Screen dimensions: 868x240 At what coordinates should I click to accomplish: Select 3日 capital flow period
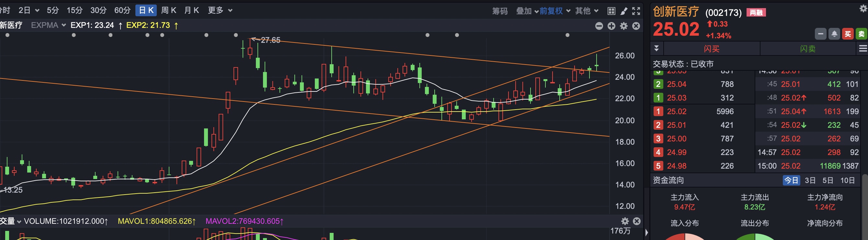[810, 180]
